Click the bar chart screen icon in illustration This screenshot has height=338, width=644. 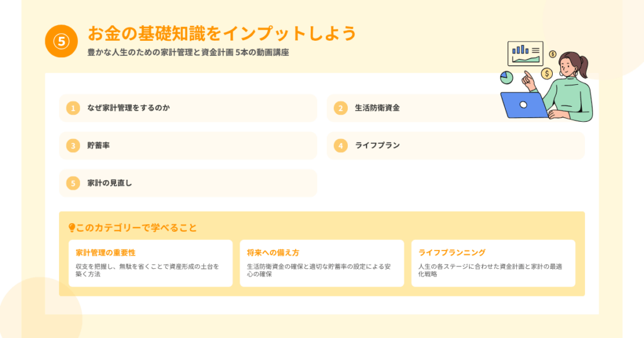coord(526,54)
